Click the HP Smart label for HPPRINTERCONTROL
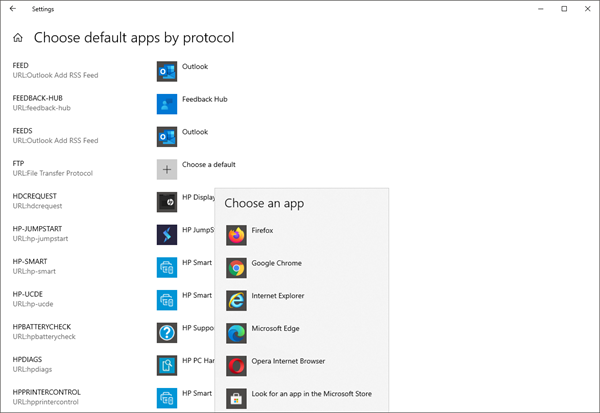 click(197, 393)
